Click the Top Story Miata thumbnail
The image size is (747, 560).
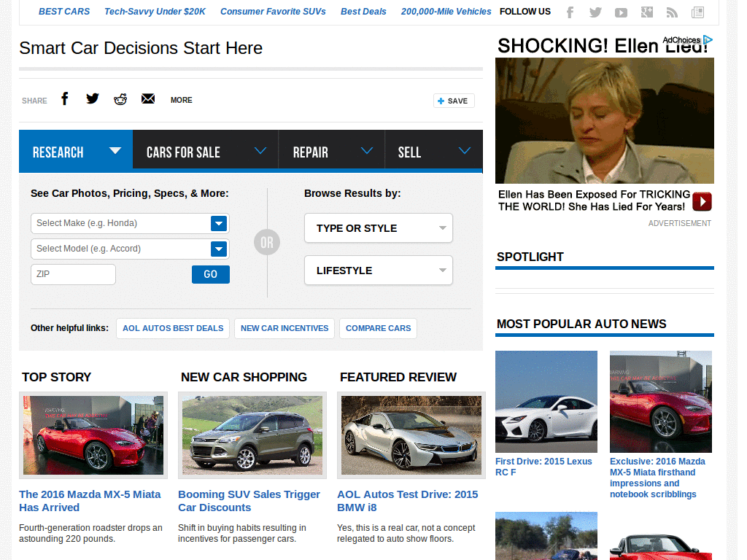pos(93,435)
